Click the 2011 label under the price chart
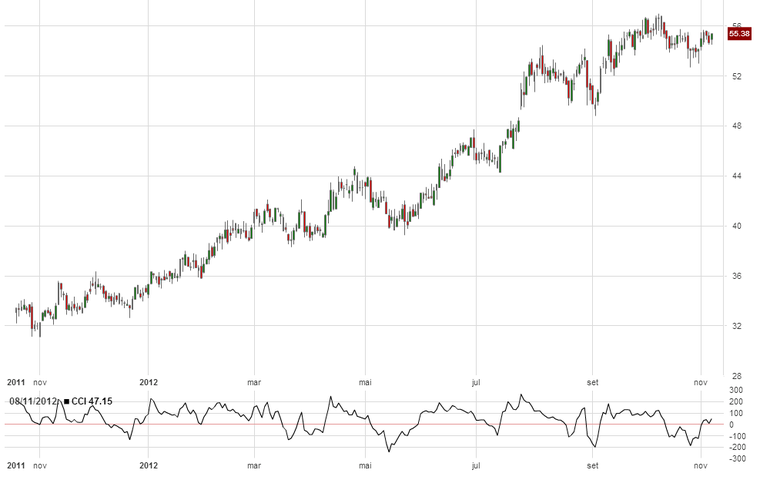The image size is (770, 480). [x=16, y=381]
